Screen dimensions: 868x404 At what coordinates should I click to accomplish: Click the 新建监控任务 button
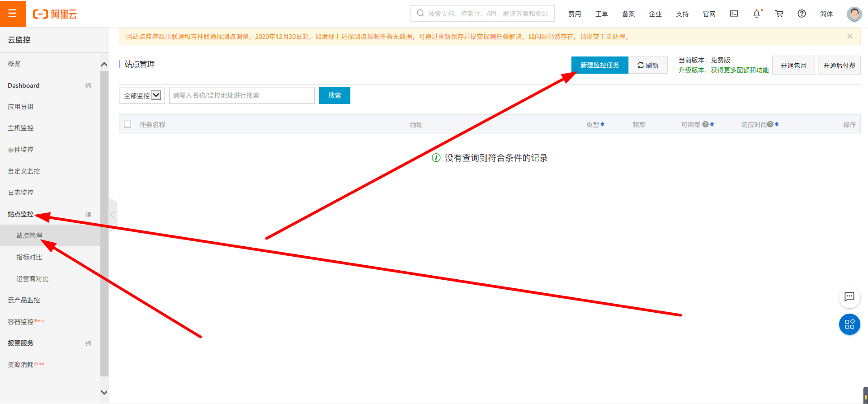(599, 65)
